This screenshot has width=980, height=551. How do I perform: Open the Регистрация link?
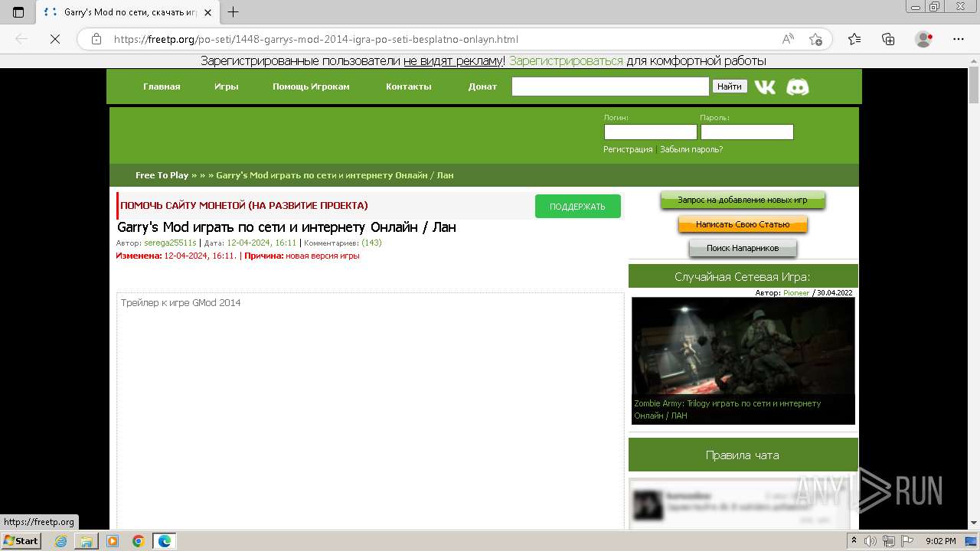point(628,149)
